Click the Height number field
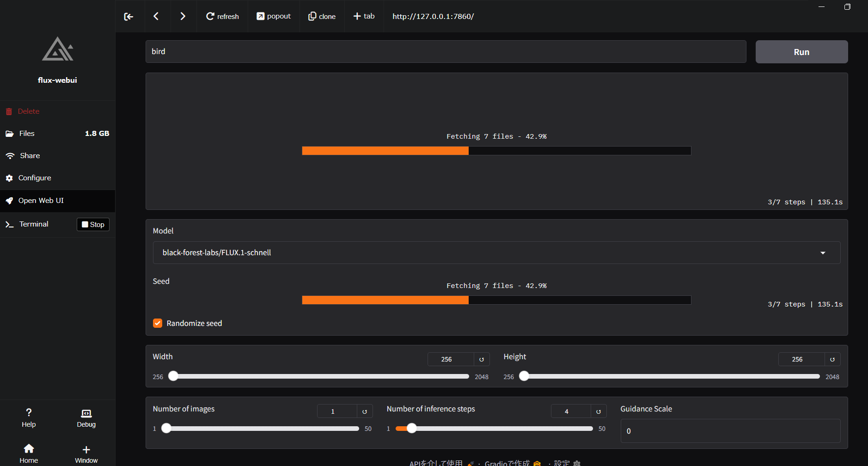Viewport: 868px width, 466px height. pyautogui.click(x=801, y=359)
